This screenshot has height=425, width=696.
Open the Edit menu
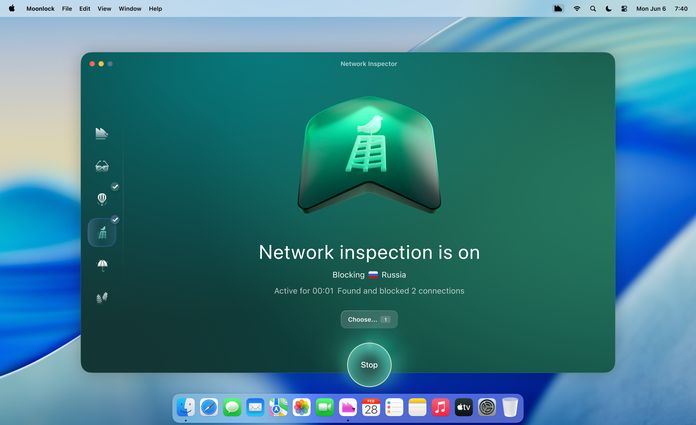(x=85, y=8)
